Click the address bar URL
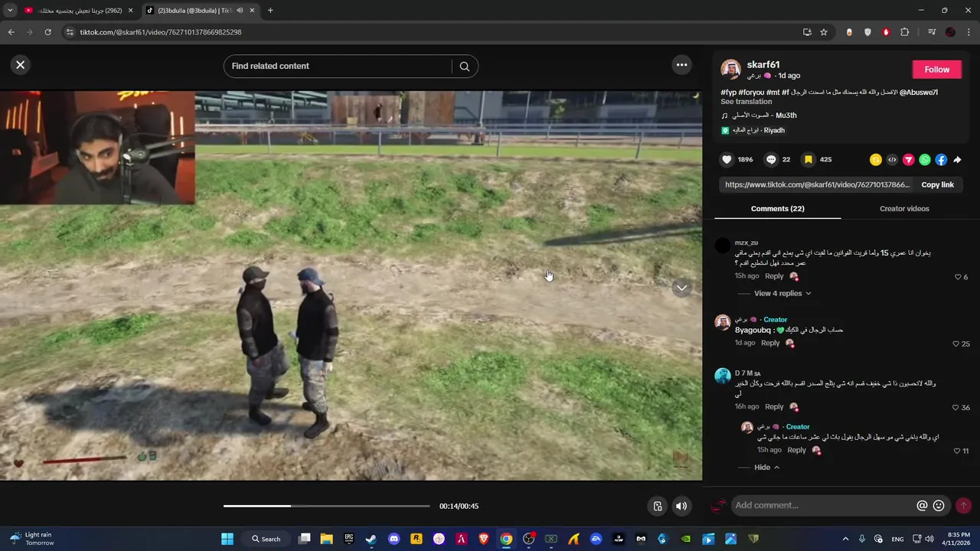Viewport: 980px width, 551px height. coord(161,32)
